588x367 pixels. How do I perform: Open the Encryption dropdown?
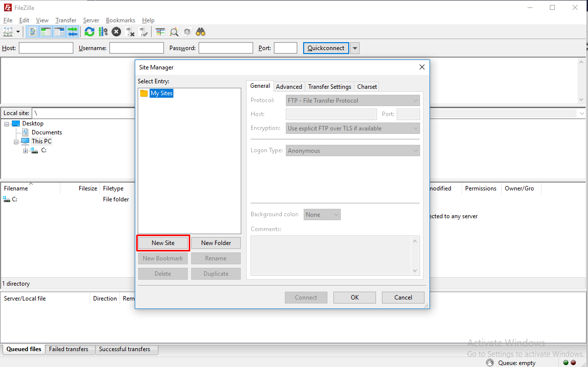pos(353,128)
